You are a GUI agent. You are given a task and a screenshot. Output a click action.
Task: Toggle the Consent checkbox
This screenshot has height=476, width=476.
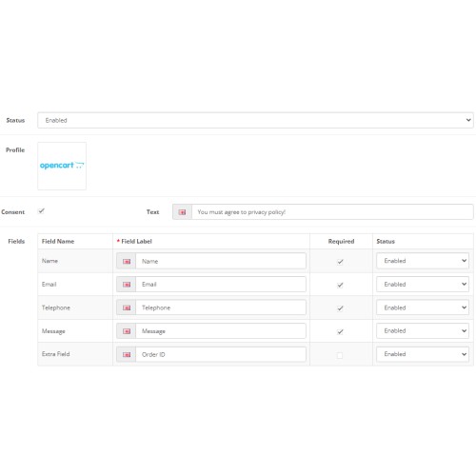(x=41, y=211)
